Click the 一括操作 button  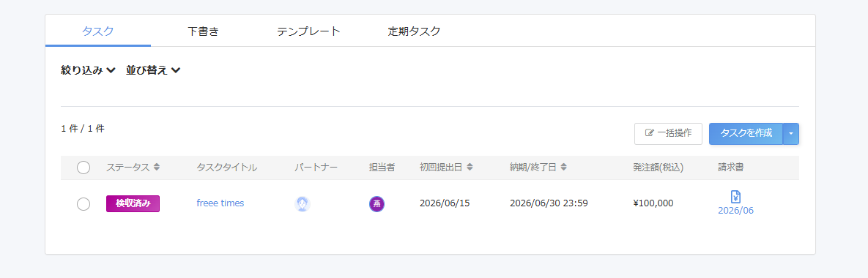668,134
